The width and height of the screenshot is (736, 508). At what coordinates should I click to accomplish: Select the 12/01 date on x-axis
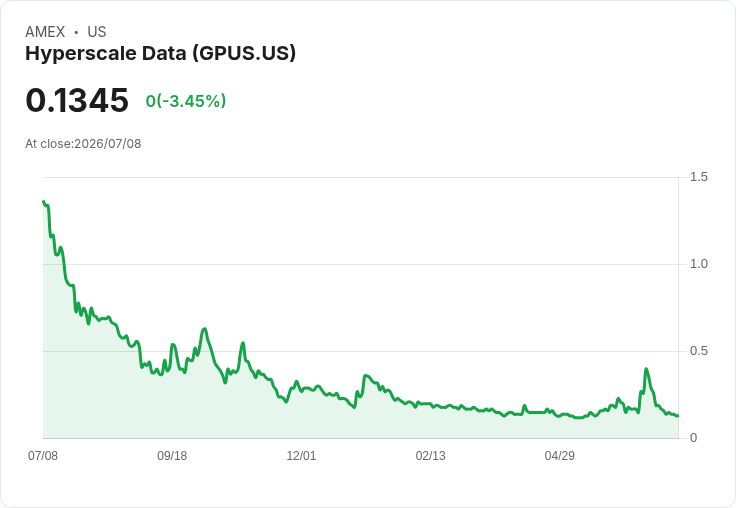[x=301, y=455]
